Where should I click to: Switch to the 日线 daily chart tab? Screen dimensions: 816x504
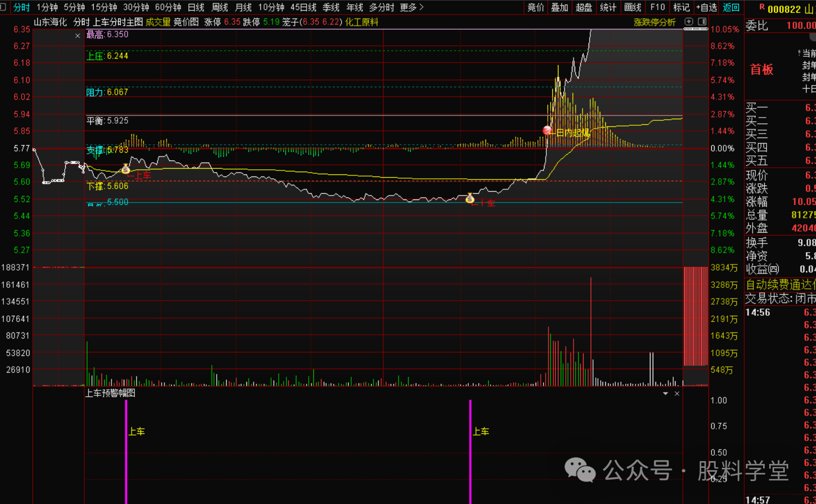click(x=196, y=7)
